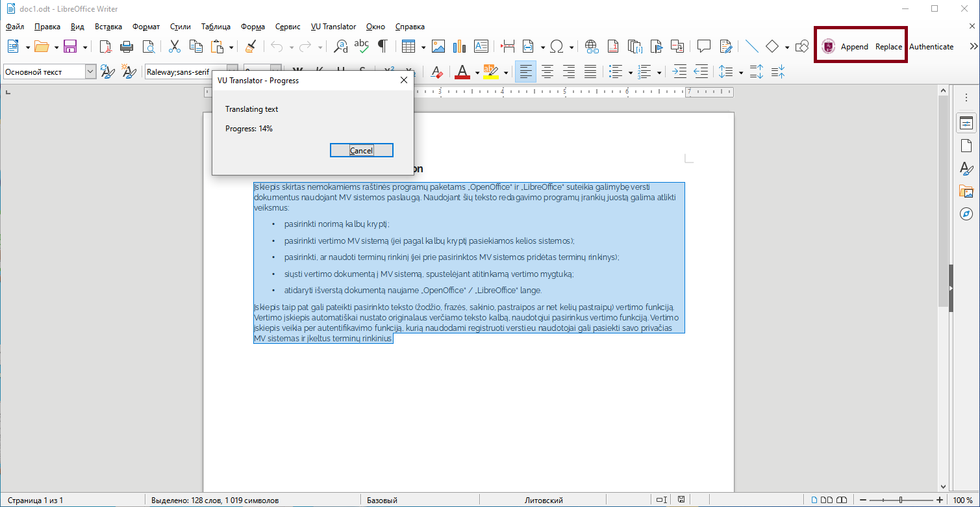Cancel the translation progress dialog
The height and width of the screenshot is (507, 980).
361,150
